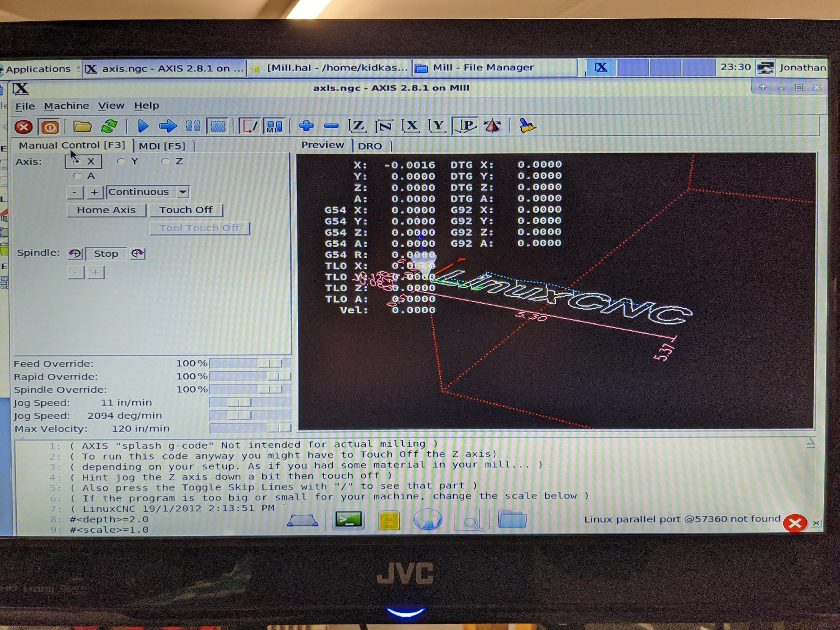Toggle the Emergency Stop button
The image size is (840, 630).
click(23, 127)
